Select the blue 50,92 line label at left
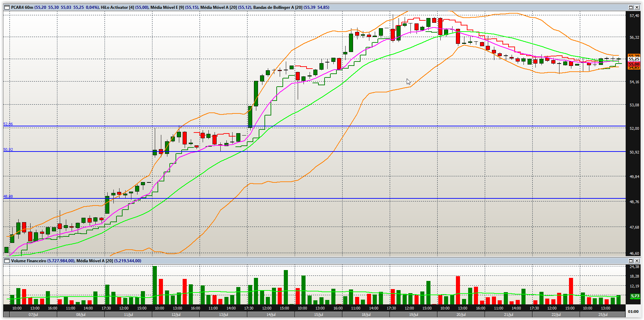This screenshot has width=644, height=320. [x=8, y=149]
